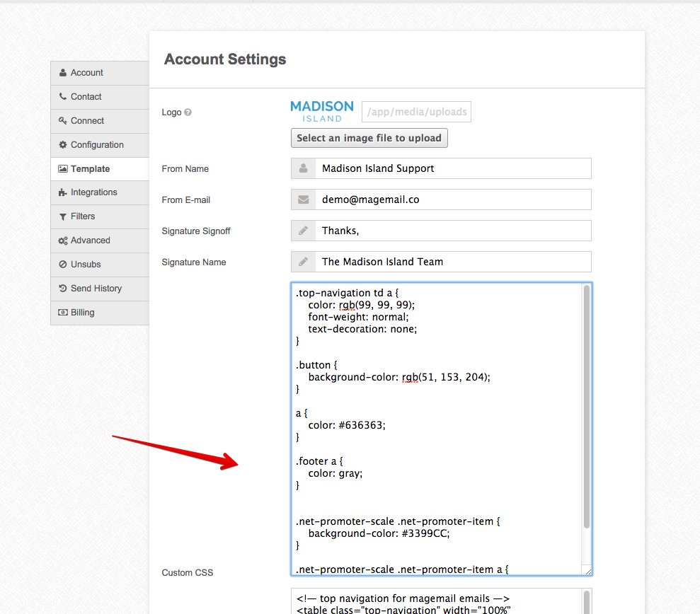
Task: Open the Account settings tab
Action: [100, 73]
